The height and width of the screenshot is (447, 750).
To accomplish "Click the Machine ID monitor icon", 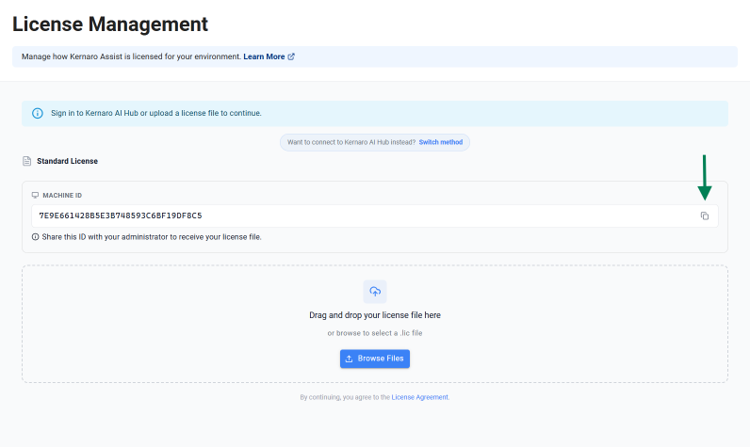I will coord(35,195).
